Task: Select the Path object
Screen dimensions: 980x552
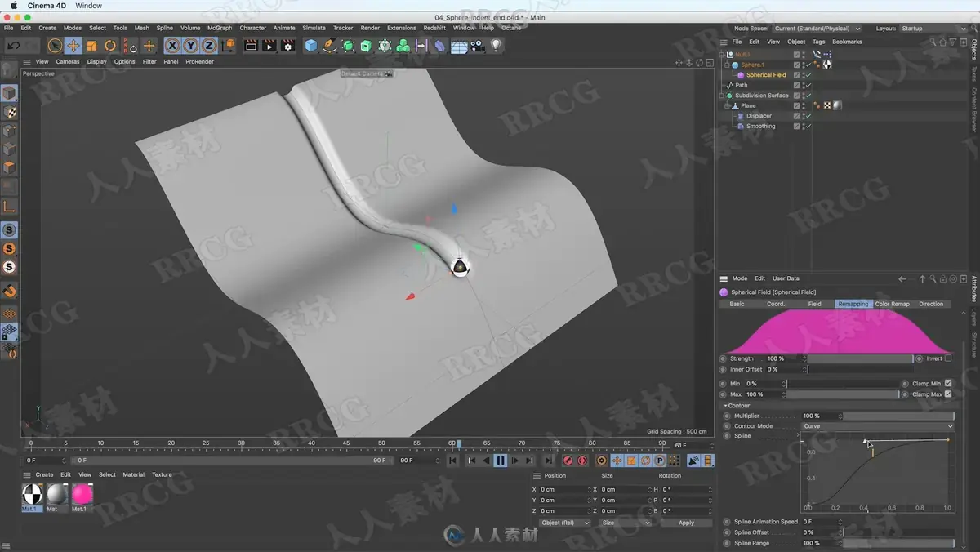Action: 742,85
